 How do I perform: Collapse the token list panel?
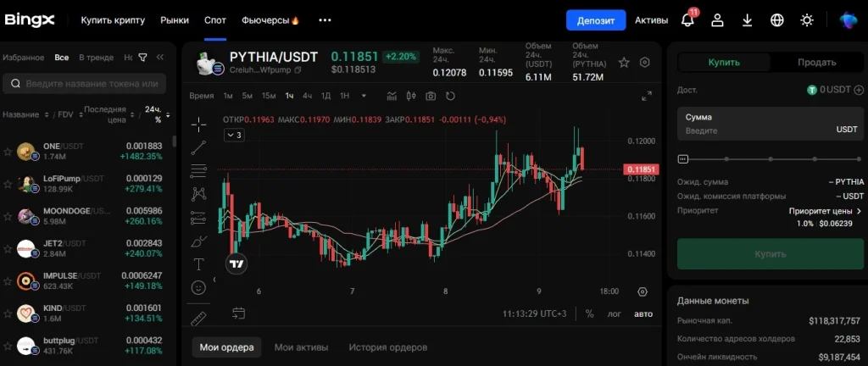pyautogui.click(x=160, y=58)
